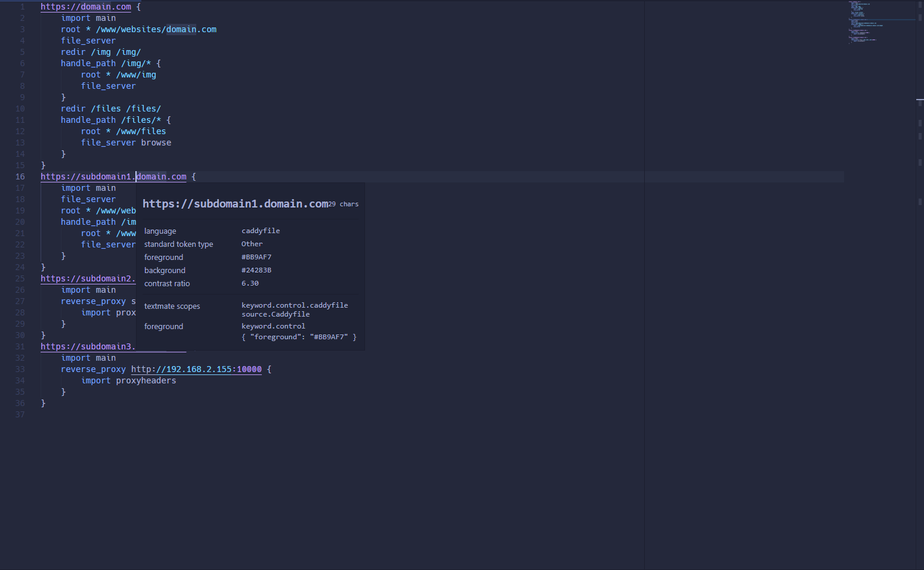
Task: Click the file_server browse directive on line 13
Action: (126, 142)
